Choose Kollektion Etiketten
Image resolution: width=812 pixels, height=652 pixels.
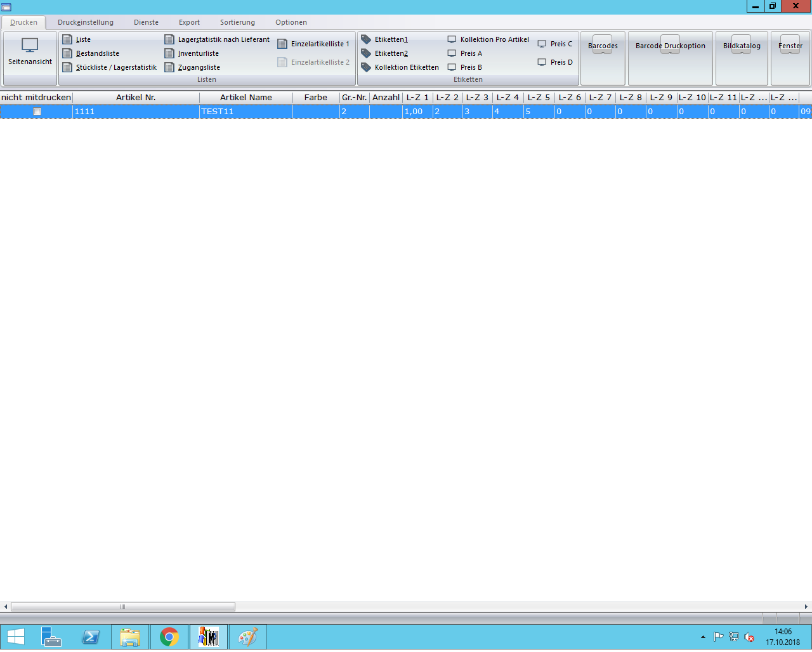click(406, 67)
